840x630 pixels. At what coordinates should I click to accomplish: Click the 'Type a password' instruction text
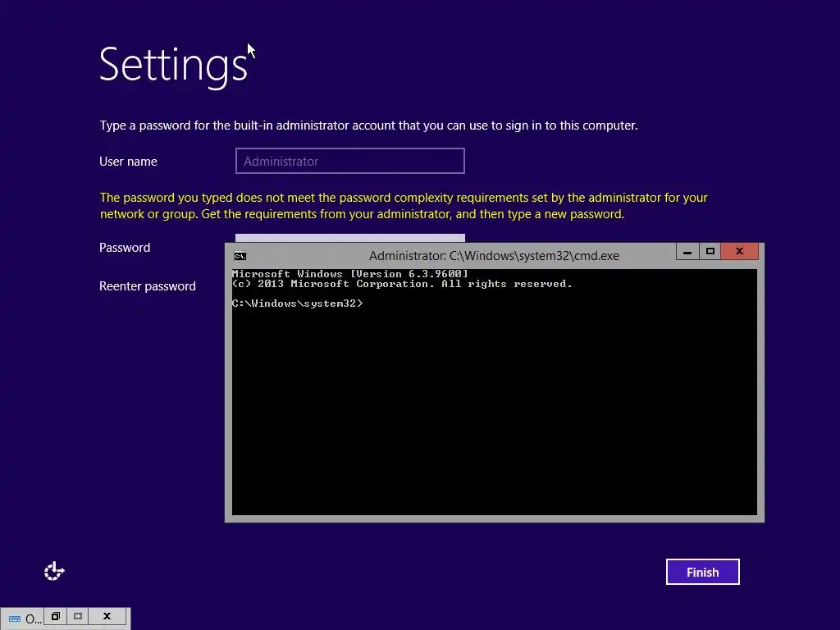click(x=368, y=126)
